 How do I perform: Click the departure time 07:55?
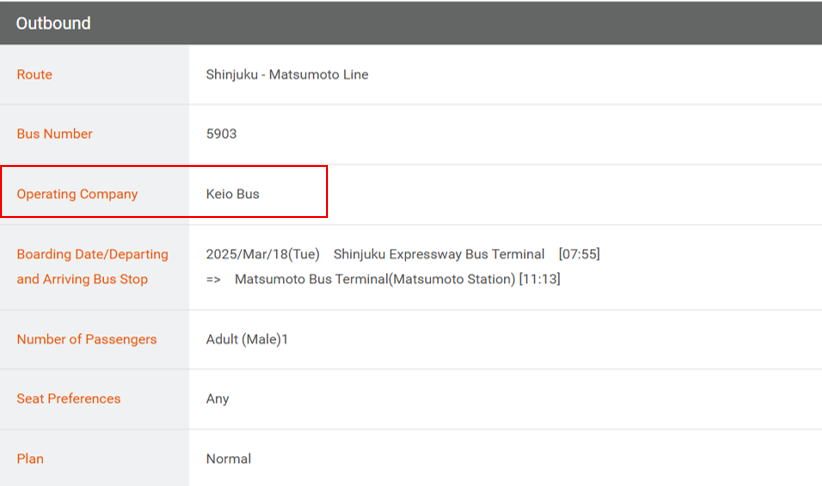(x=579, y=254)
